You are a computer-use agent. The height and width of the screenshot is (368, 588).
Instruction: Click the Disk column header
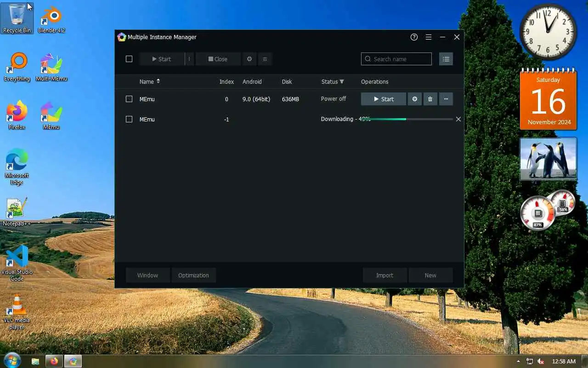click(x=287, y=81)
